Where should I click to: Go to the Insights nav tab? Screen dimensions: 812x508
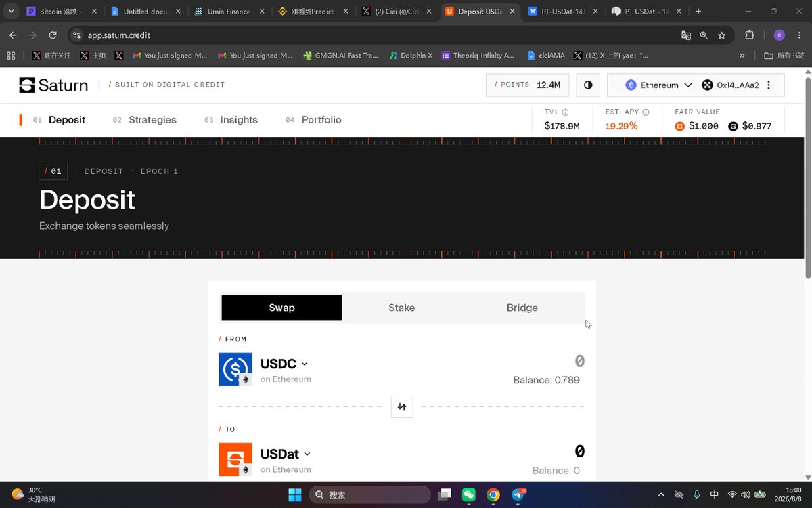[231, 120]
